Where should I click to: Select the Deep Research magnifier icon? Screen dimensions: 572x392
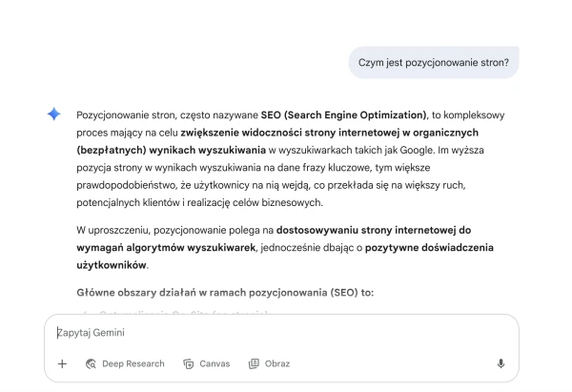coord(91,364)
